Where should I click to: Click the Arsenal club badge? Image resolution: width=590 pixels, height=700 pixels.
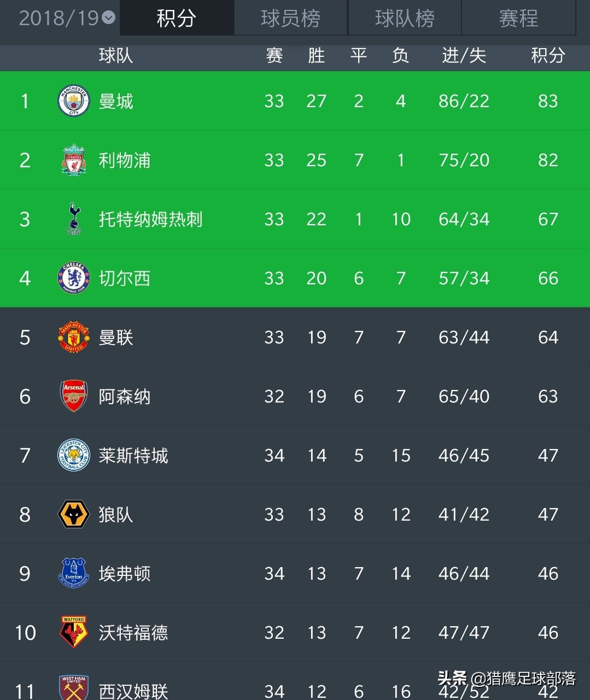[x=73, y=396]
